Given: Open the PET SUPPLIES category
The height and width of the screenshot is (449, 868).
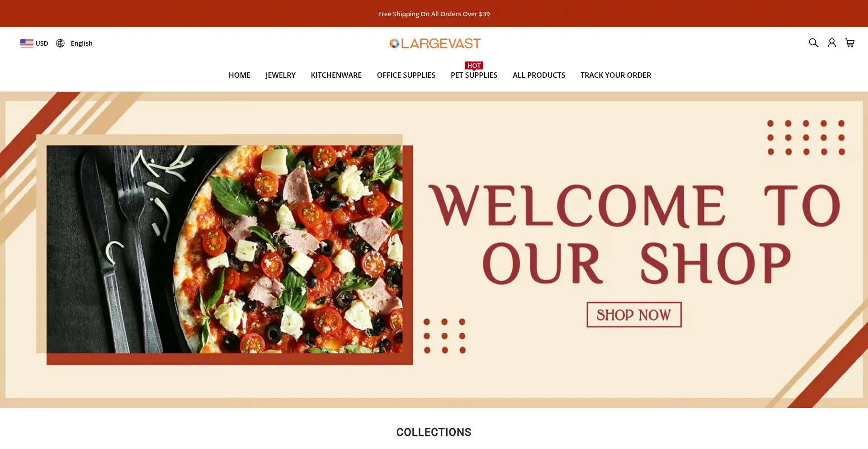Looking at the screenshot, I should click(474, 75).
